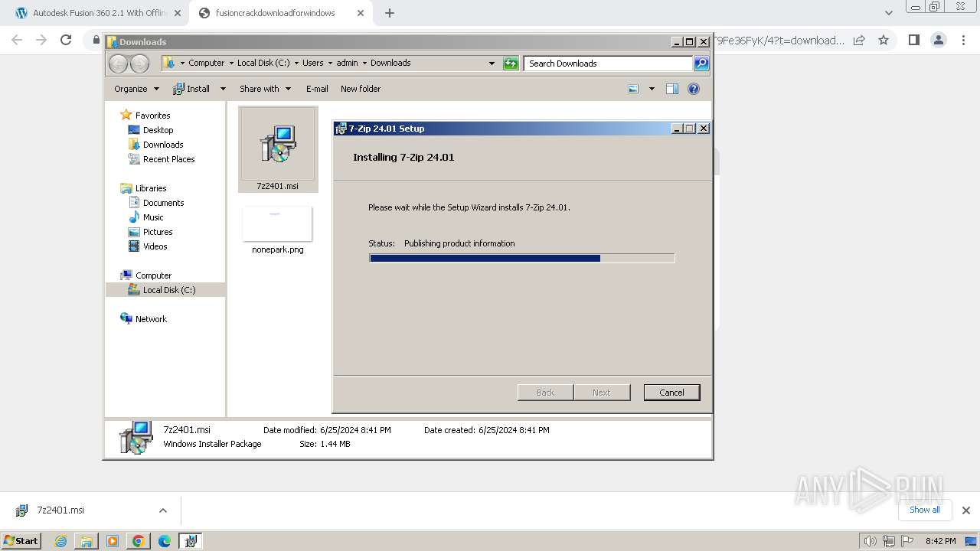Click E-mail in Explorer toolbar
This screenshot has width=980, height=551.
(x=317, y=89)
